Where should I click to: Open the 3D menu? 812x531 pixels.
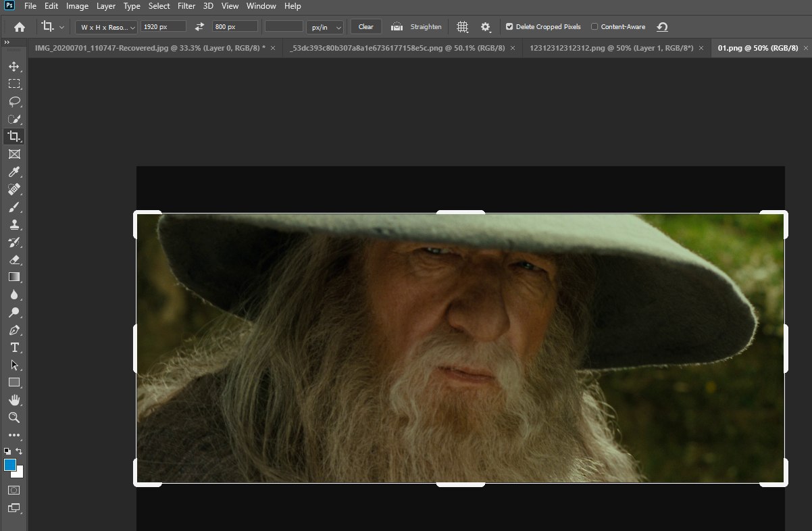coord(208,6)
